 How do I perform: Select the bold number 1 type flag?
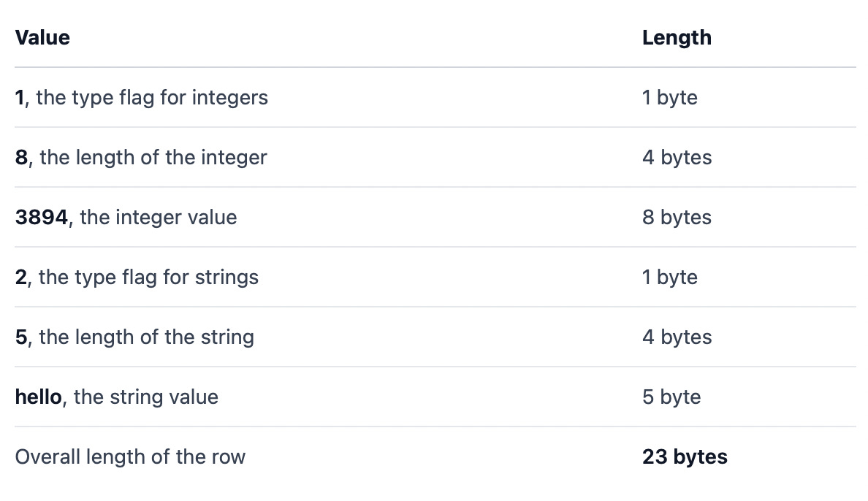click(x=20, y=97)
